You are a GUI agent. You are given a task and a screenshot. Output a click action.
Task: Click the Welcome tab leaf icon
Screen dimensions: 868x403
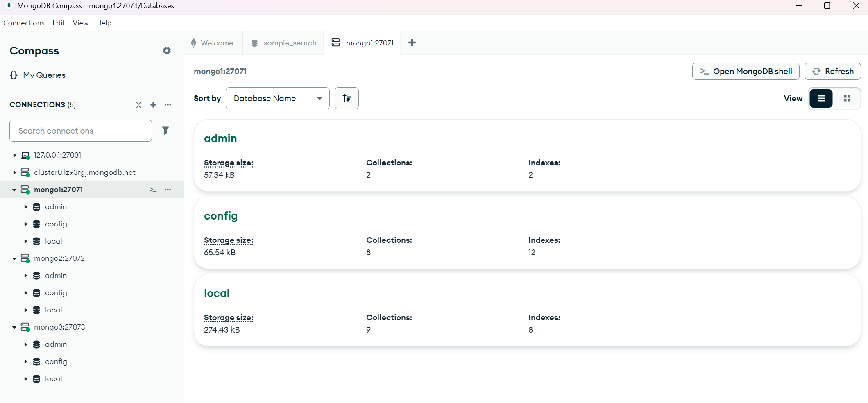click(193, 43)
